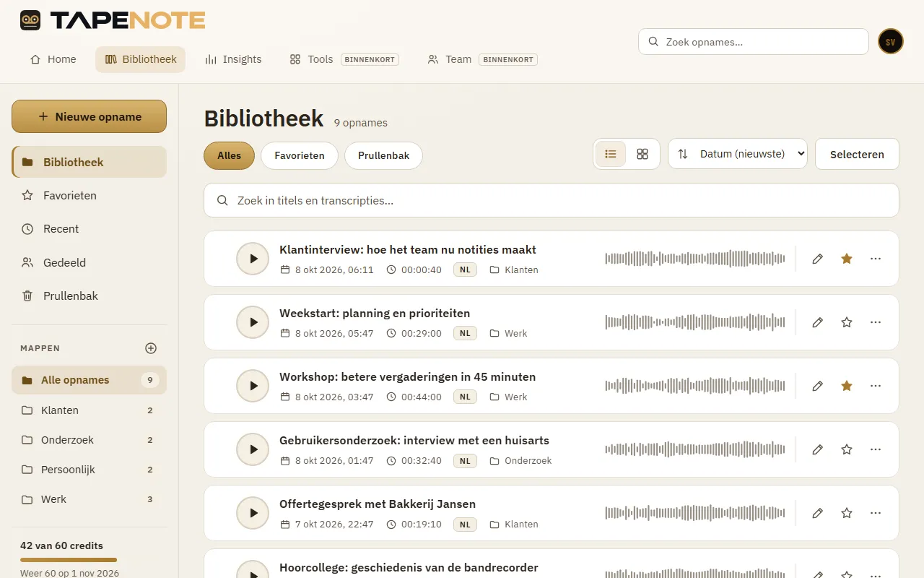The width and height of the screenshot is (924, 578).
Task: Select Bibliotheek in the sidebar
Action: click(89, 162)
